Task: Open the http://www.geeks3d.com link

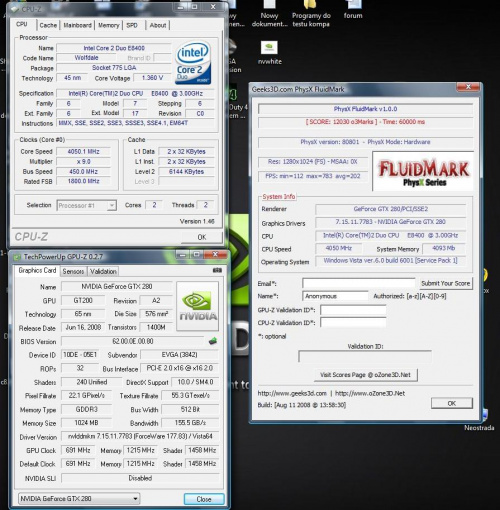Action: tap(292, 393)
